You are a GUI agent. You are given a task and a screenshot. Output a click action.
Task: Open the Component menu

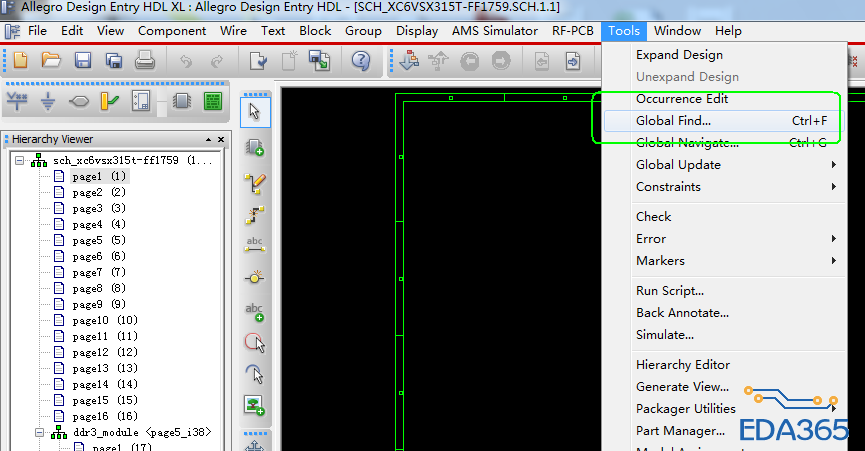tap(172, 31)
